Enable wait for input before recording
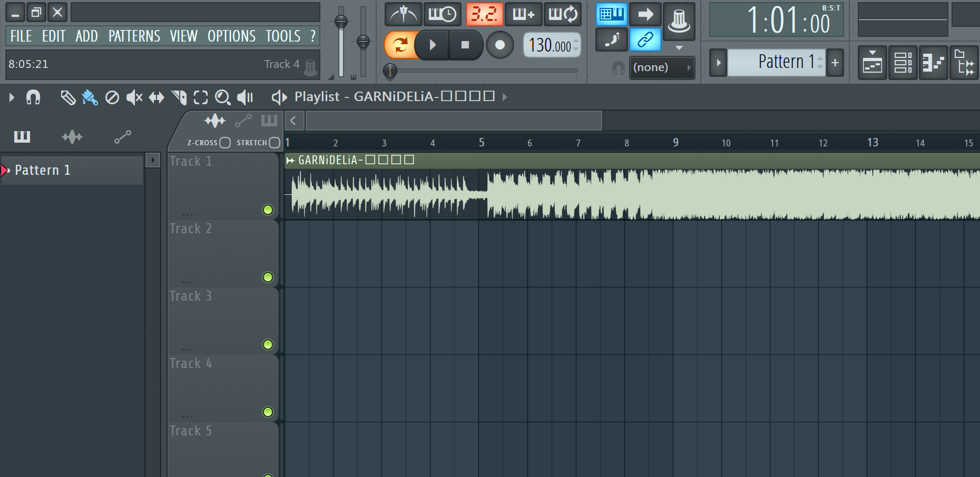The height and width of the screenshot is (477, 980). 442,14
